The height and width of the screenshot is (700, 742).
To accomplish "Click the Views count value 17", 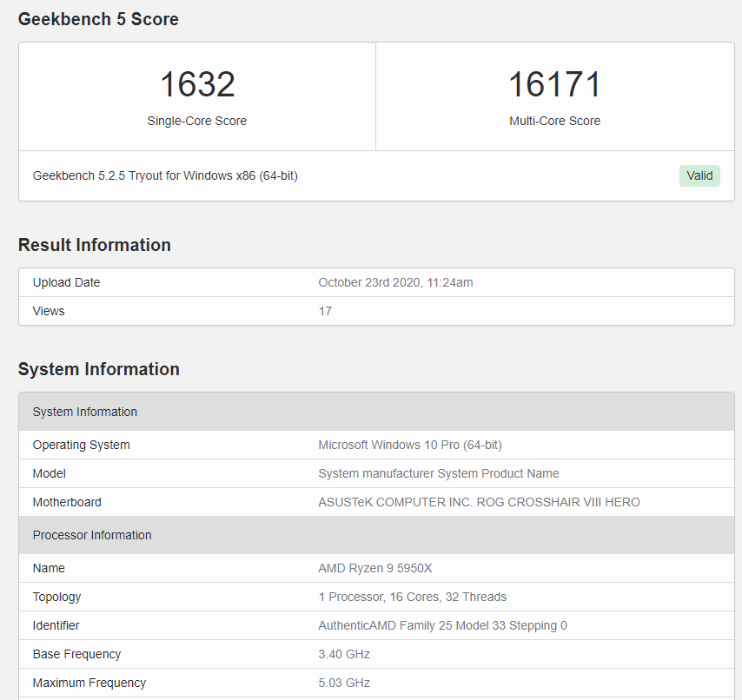I will (x=325, y=311).
